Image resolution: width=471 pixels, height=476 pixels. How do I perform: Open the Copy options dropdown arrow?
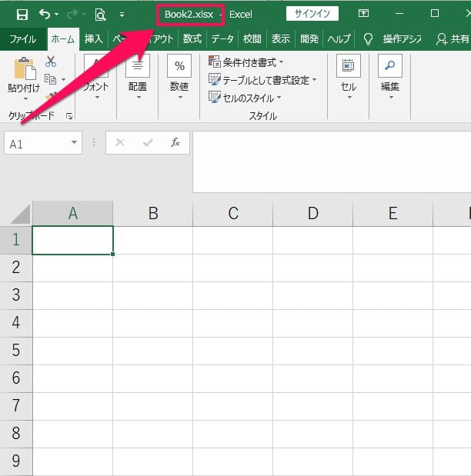[63, 79]
